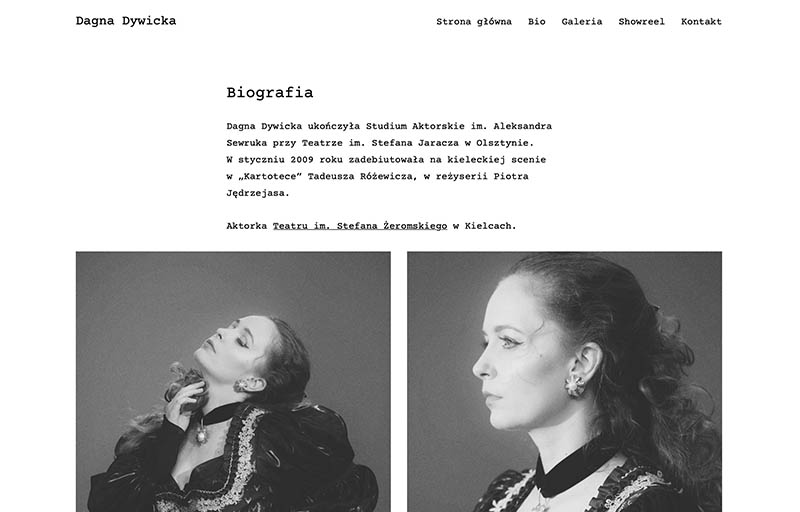Navigate to the Showreel page
Screen dimensions: 800x512
click(x=641, y=21)
